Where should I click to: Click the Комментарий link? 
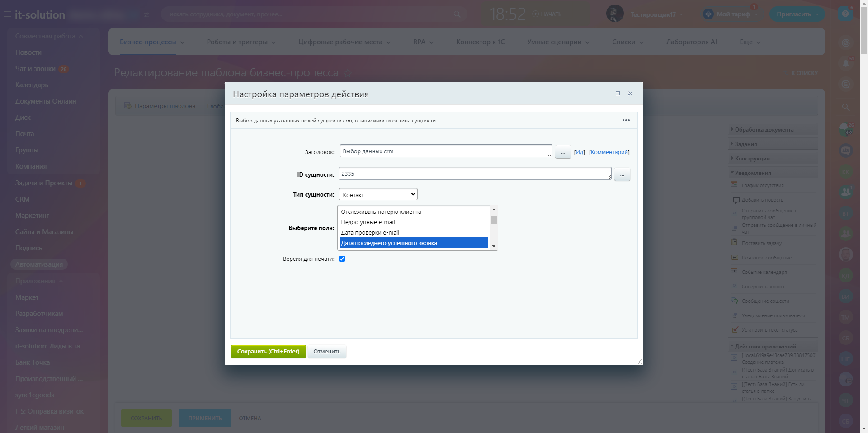coord(609,152)
